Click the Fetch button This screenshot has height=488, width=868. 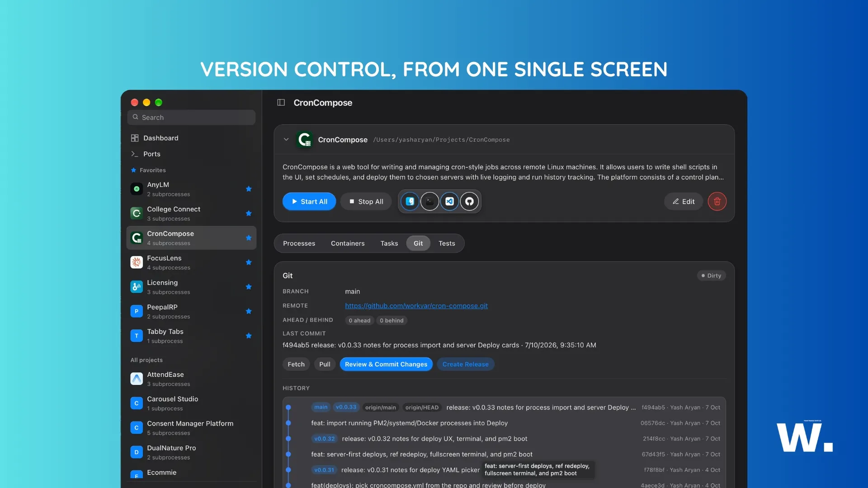(296, 364)
